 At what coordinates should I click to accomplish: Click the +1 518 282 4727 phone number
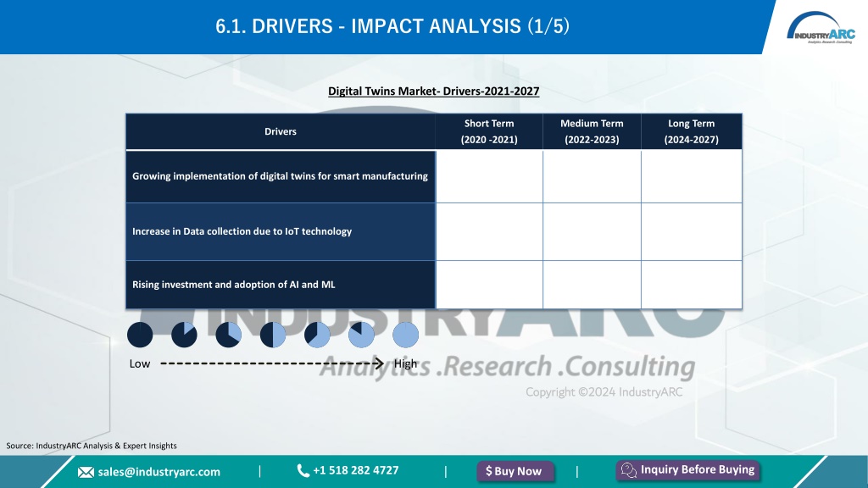(x=355, y=470)
